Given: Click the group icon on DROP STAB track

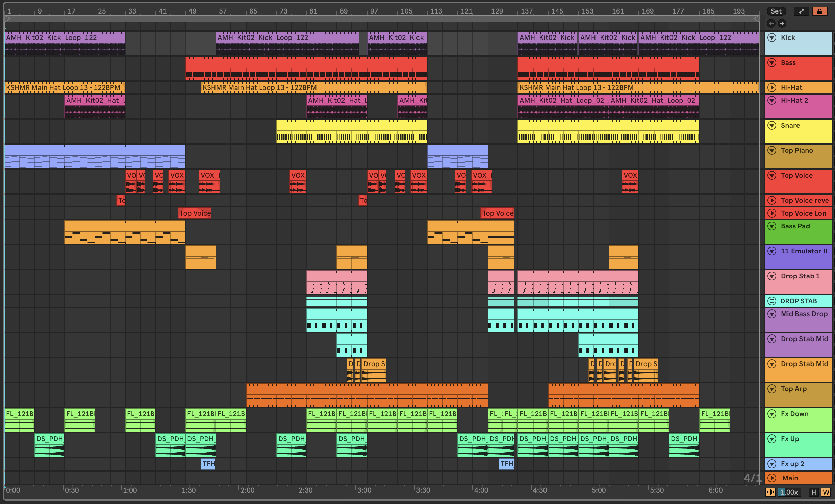Looking at the screenshot, I should click(x=771, y=301).
